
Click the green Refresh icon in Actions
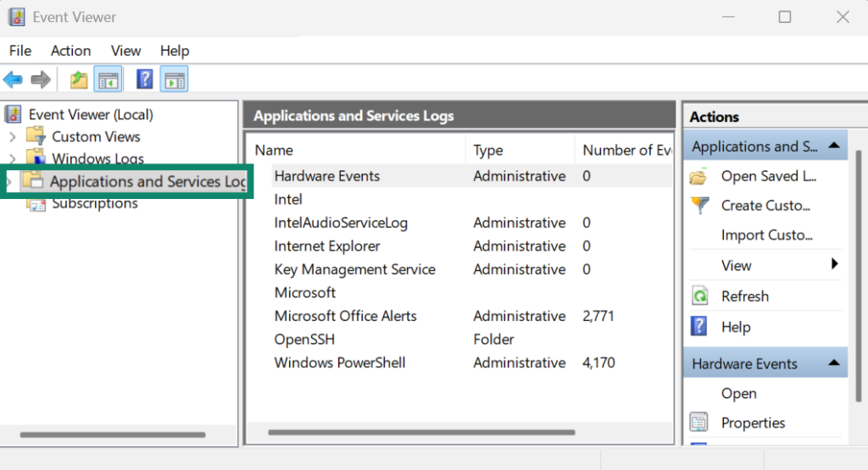coord(699,296)
